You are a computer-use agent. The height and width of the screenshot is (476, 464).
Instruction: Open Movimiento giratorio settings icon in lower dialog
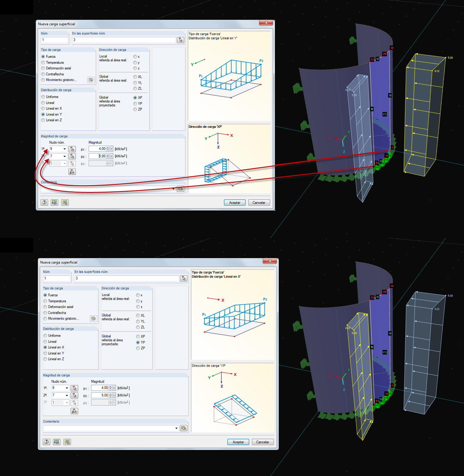[93, 318]
